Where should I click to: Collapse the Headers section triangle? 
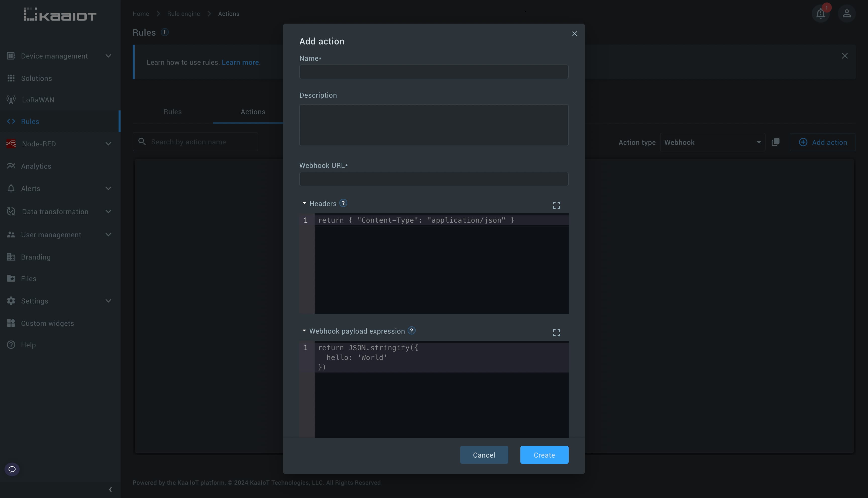(x=304, y=203)
